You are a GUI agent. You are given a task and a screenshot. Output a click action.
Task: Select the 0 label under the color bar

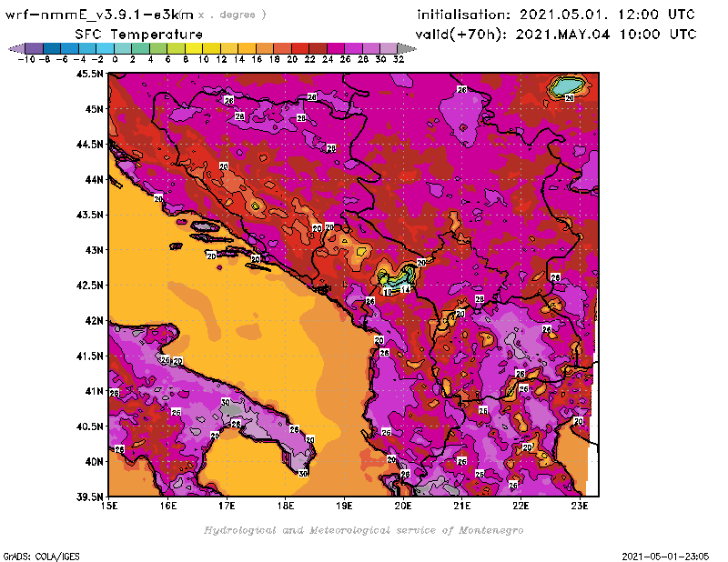point(115,59)
